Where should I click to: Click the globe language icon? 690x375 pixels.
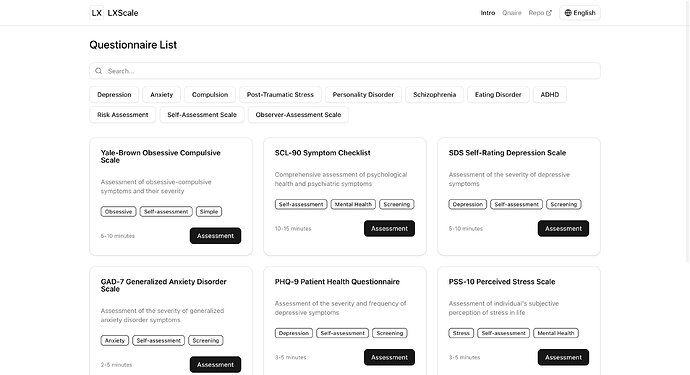[568, 13]
